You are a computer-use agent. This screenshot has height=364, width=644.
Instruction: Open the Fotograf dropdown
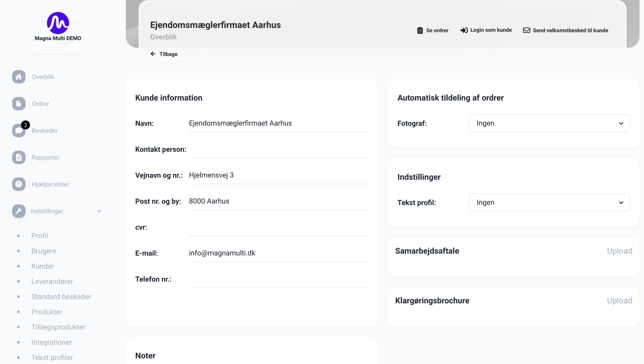coord(549,123)
